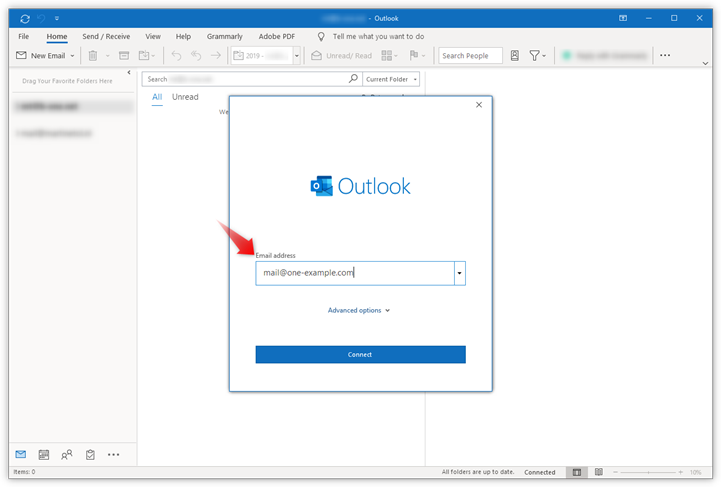721x487 pixels.
Task: Expand the New Email dropdown arrow
Action: (x=72, y=56)
